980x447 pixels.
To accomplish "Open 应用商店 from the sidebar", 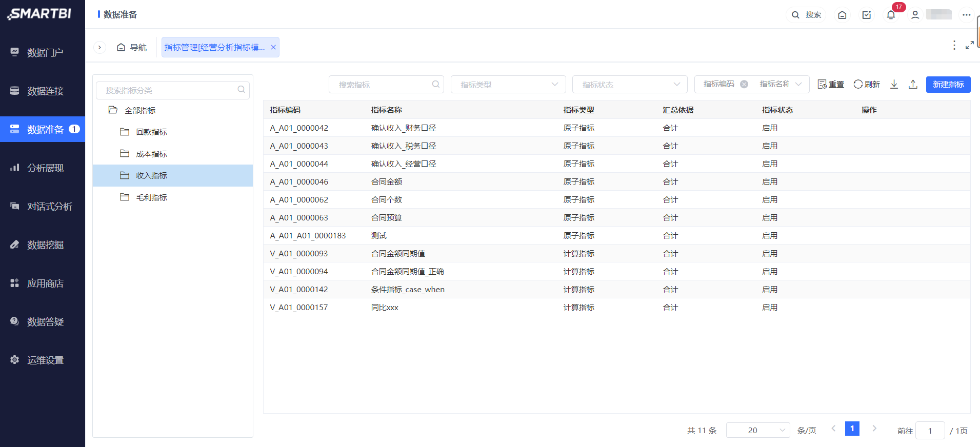I will click(x=43, y=283).
